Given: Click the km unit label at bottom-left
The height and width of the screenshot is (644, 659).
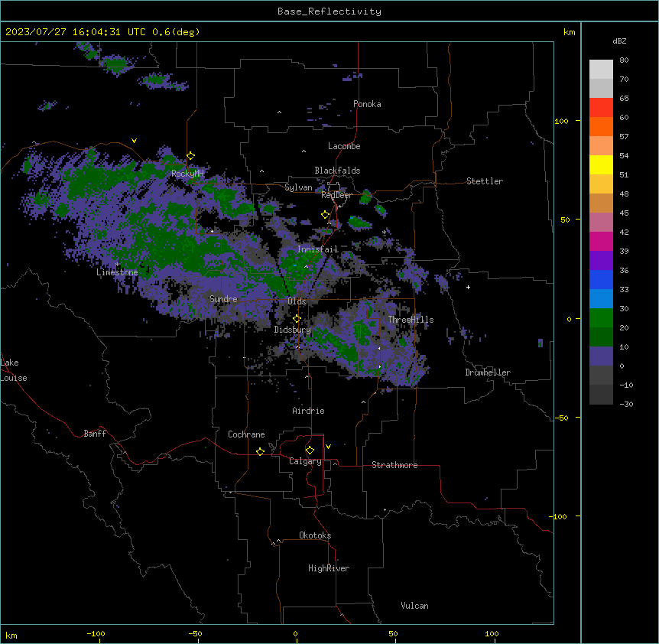Looking at the screenshot, I should [11, 635].
